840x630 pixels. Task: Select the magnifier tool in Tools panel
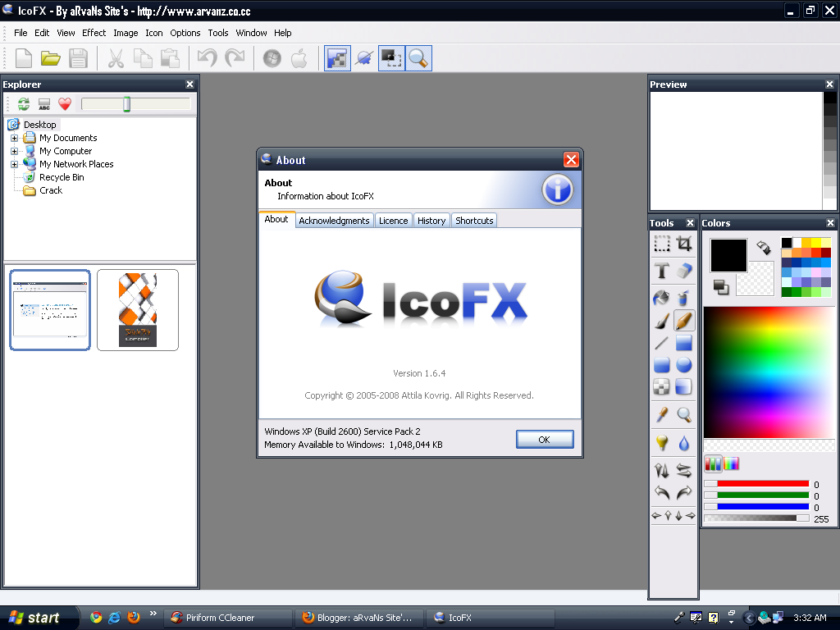pyautogui.click(x=684, y=414)
